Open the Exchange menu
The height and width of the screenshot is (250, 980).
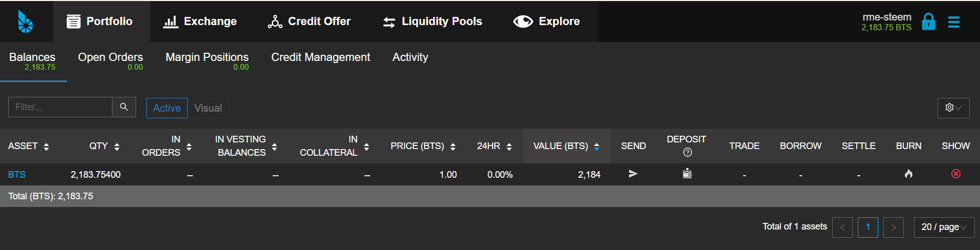pyautogui.click(x=200, y=22)
